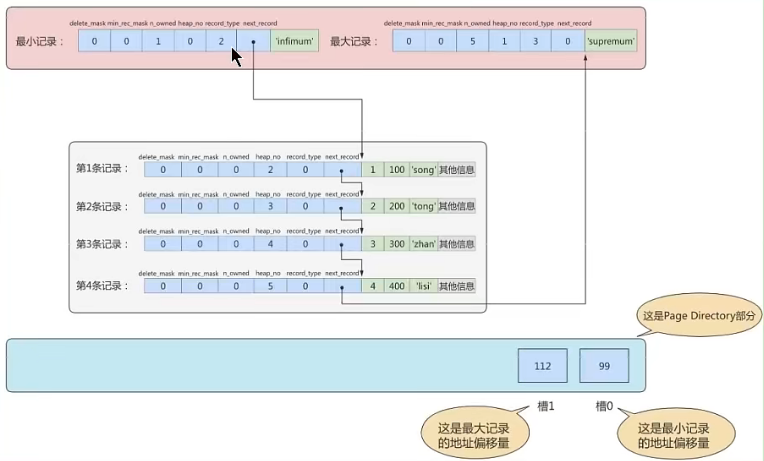Click 其他信息 cell in the 'lisi' row
This screenshot has height=461, width=764.
tap(457, 286)
